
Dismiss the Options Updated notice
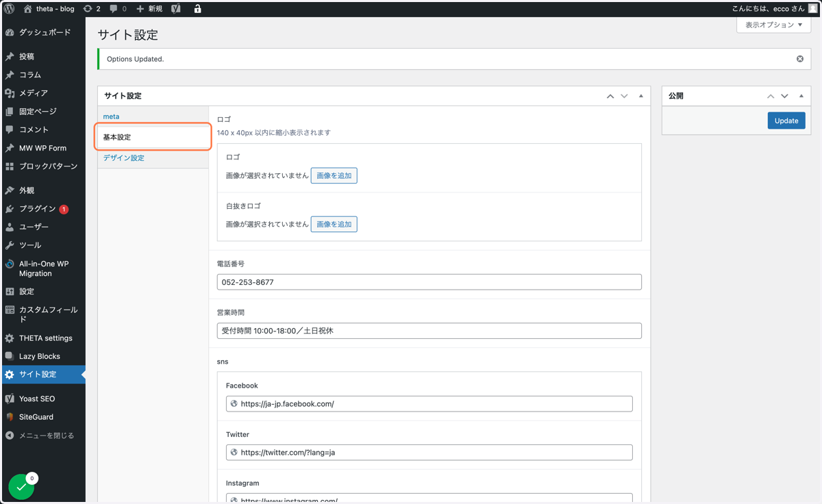799,59
